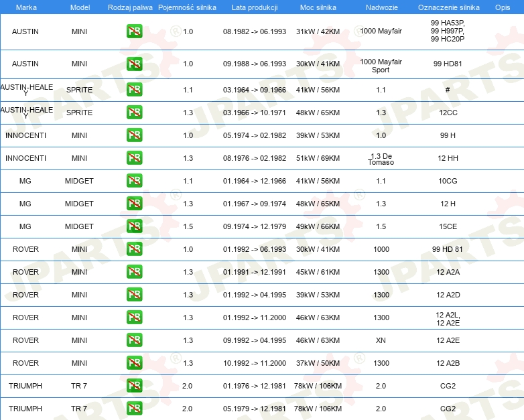This screenshot has width=524, height=420.
Task: Click the Oznaczenie silnika column header
Action: click(x=448, y=7)
